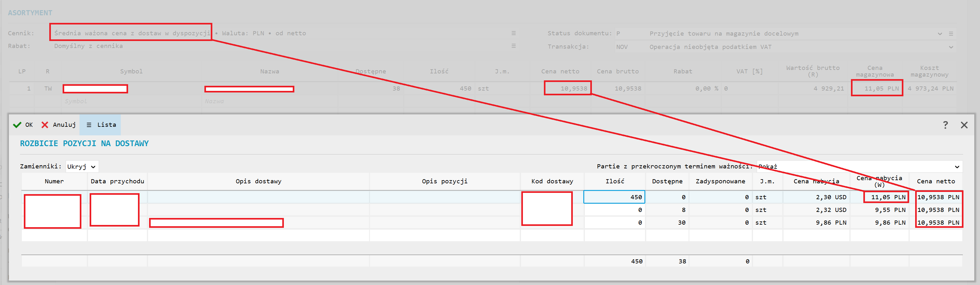The height and width of the screenshot is (285, 980).
Task: Expand the Zamienniki dropdown set to Ukryj
Action: [82, 167]
